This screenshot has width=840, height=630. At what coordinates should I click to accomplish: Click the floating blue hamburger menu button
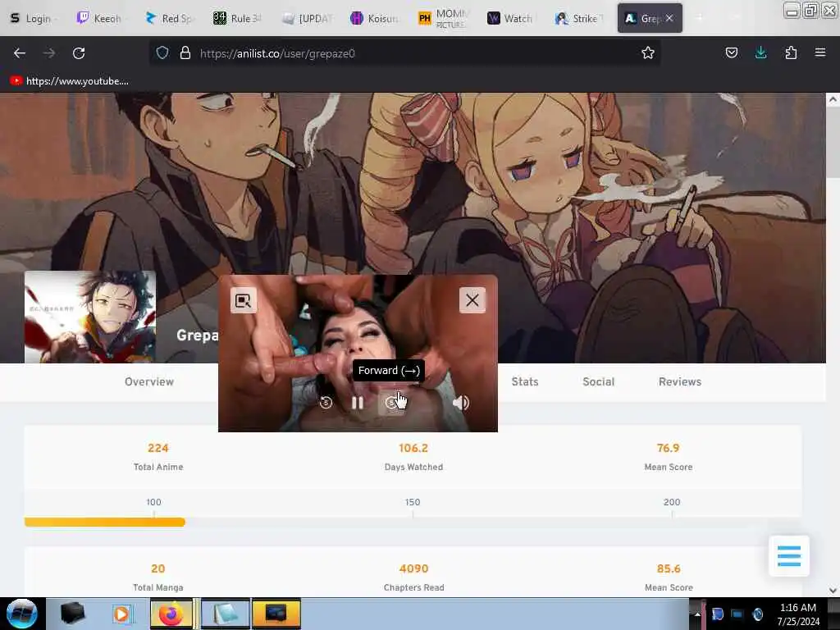[788, 556]
